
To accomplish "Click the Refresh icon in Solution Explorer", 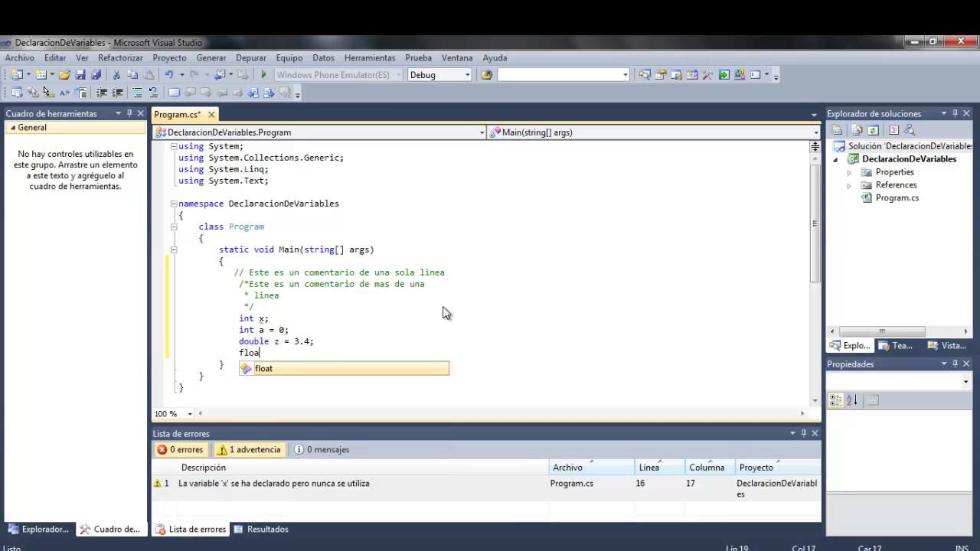I will pos(873,130).
